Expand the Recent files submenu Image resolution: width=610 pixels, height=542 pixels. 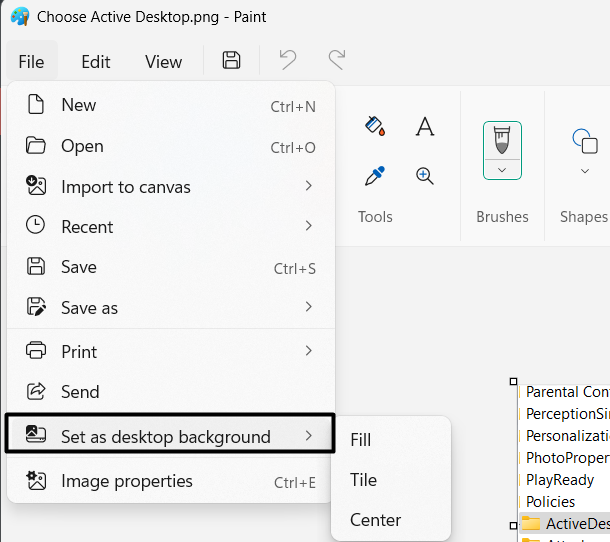(170, 227)
